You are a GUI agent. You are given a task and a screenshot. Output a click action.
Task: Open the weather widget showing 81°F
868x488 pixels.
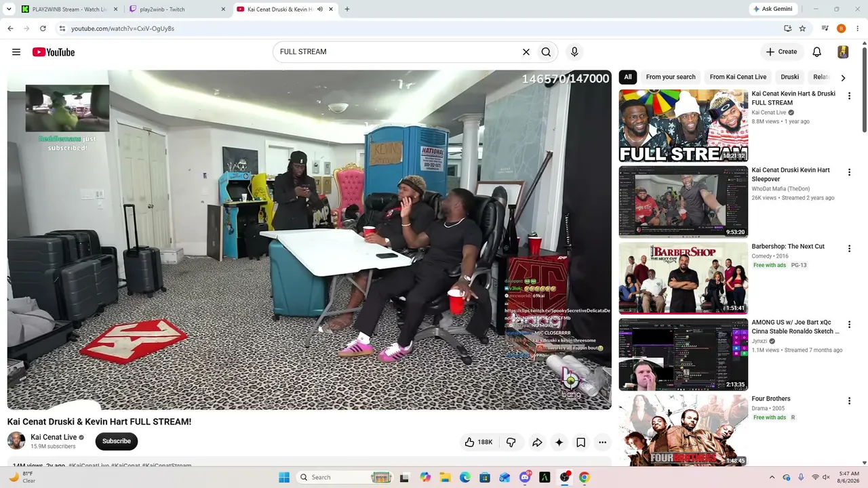click(22, 477)
